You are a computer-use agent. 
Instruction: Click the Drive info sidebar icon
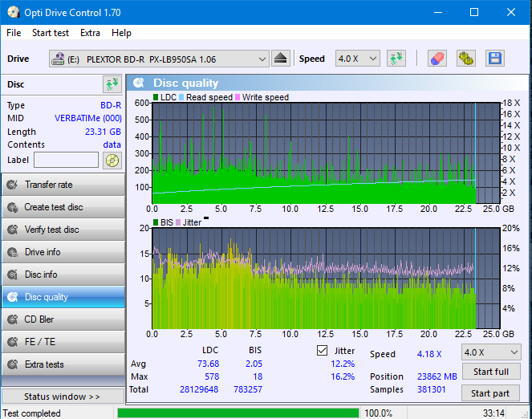pos(13,252)
